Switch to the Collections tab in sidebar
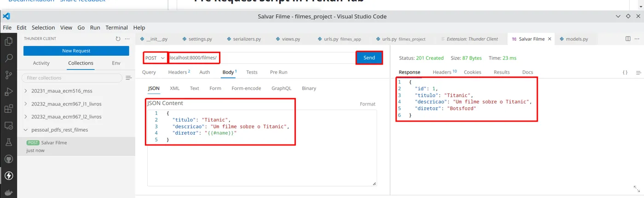 point(80,63)
